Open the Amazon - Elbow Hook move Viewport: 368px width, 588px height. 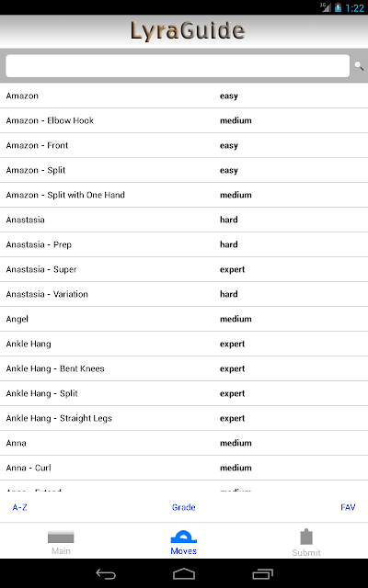pyautogui.click(x=184, y=120)
